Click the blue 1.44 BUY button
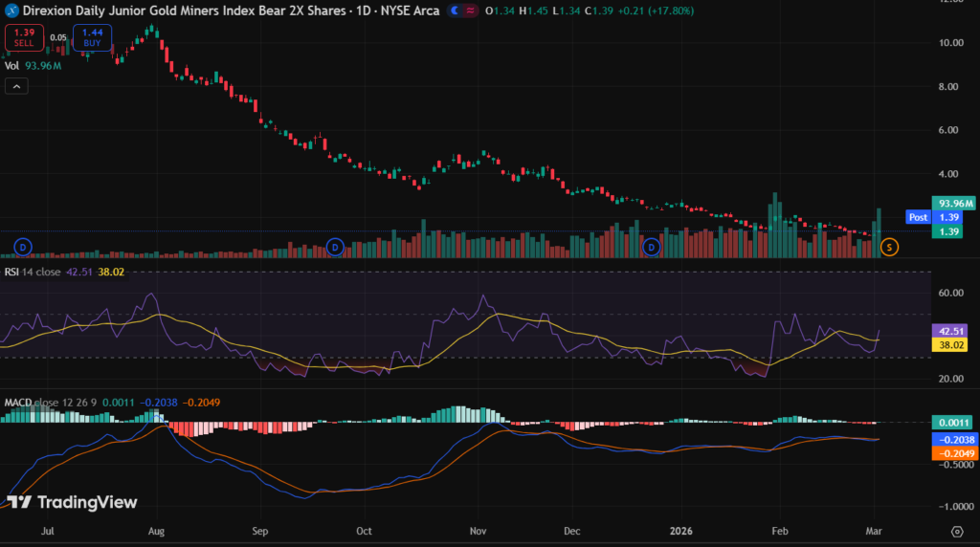980x547 pixels. [x=92, y=38]
